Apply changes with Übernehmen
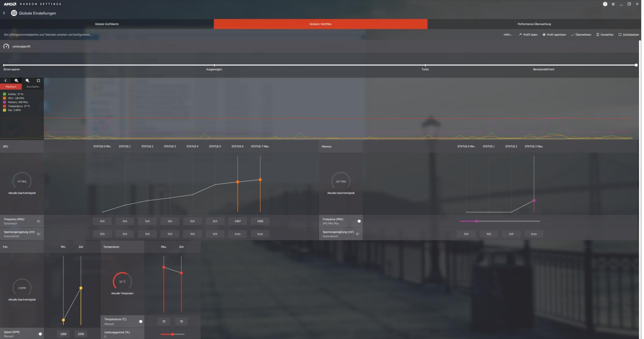 click(581, 35)
